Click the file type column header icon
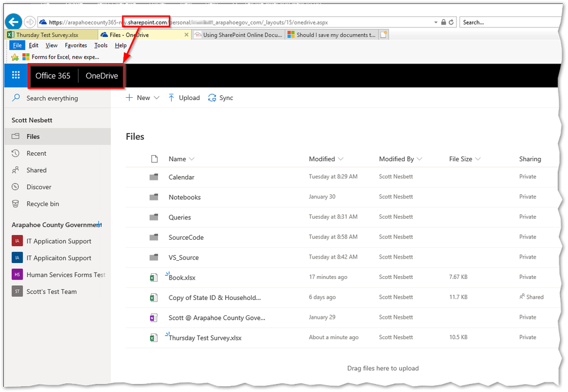This screenshot has height=392, width=568. 154,159
